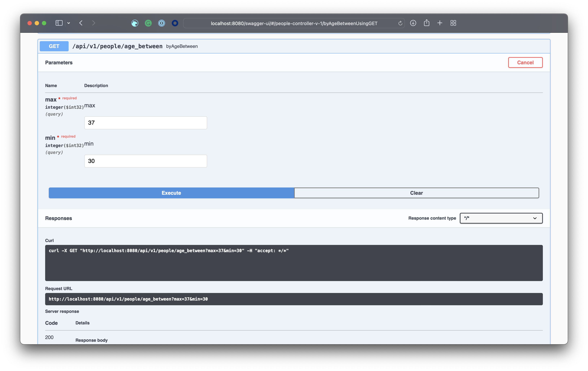Click the min parameter input field
The height and width of the screenshot is (371, 588).
click(146, 161)
